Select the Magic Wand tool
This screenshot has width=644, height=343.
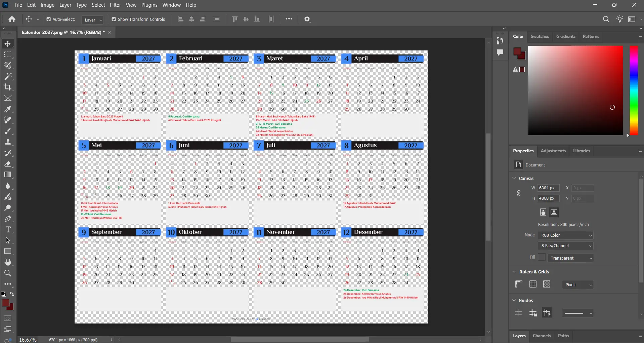tap(8, 76)
